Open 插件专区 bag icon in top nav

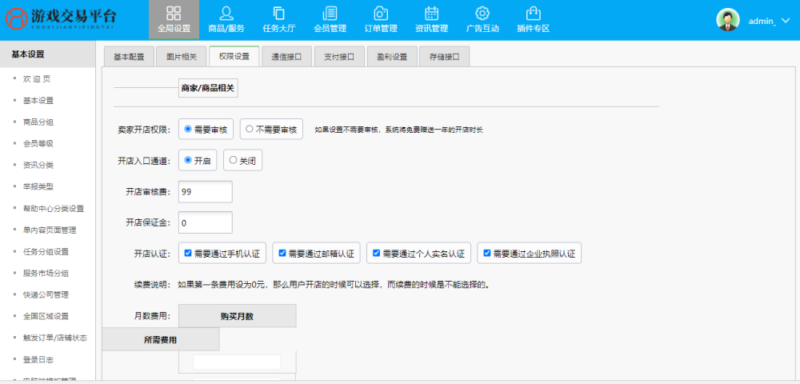[533, 13]
